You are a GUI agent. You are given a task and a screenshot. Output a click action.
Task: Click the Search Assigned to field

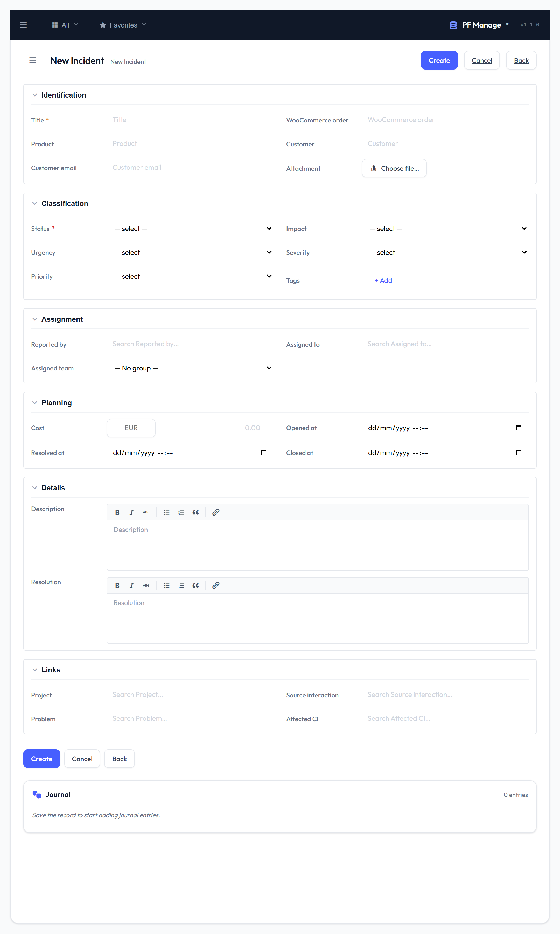[x=446, y=344]
